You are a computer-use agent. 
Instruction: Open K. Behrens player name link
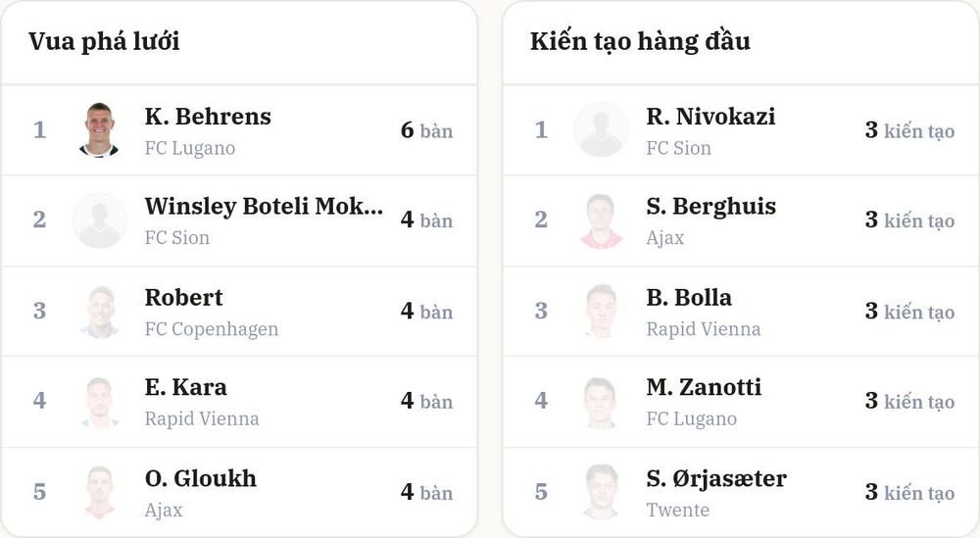point(208,117)
